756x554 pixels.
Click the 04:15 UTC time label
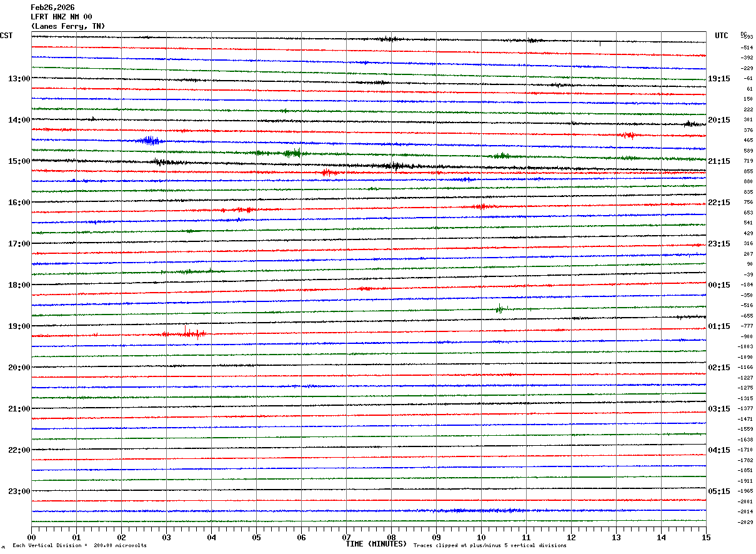[x=719, y=450]
